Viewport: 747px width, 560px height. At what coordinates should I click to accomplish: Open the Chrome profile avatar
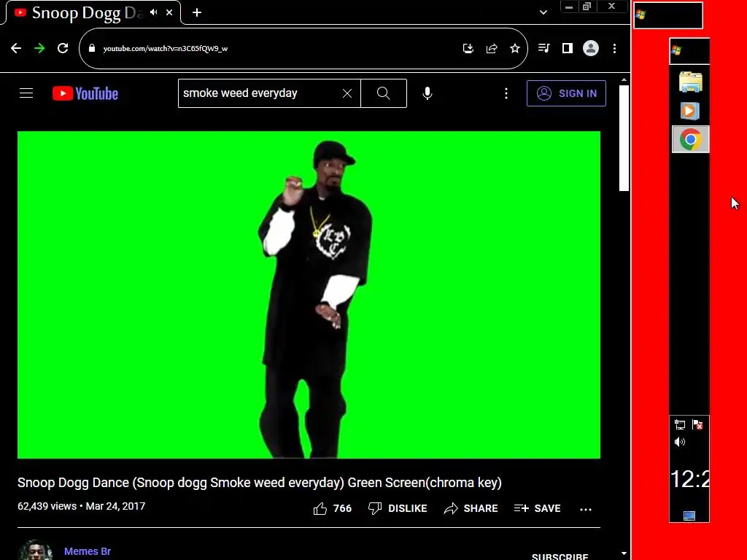coord(591,48)
